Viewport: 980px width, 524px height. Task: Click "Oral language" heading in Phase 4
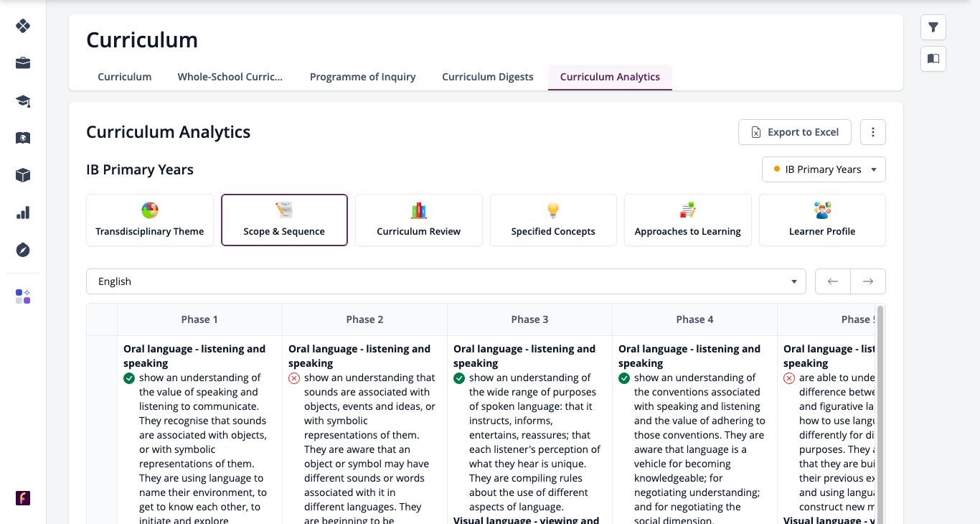click(x=689, y=356)
